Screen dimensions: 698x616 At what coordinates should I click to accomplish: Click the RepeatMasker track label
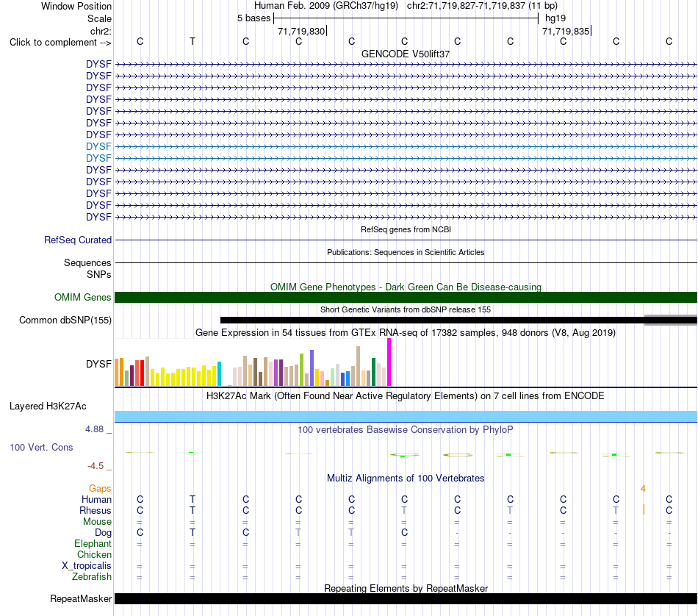pyautogui.click(x=81, y=598)
